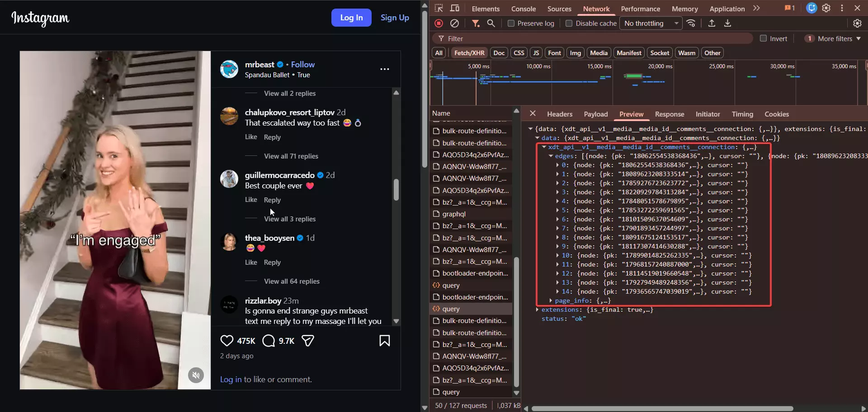Click View all 71 replies
868x412 pixels.
pos(291,156)
